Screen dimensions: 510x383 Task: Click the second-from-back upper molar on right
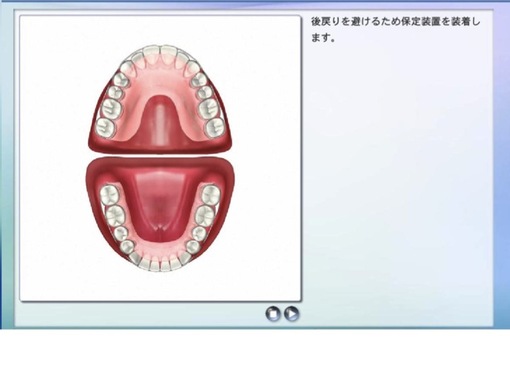[x=208, y=108]
